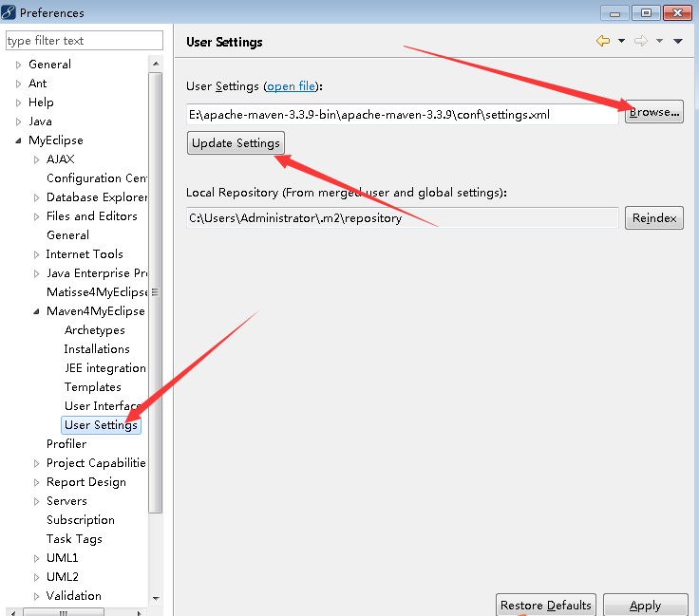The width and height of the screenshot is (699, 616).
Task: Click the Reindex button
Action: pyautogui.click(x=654, y=217)
